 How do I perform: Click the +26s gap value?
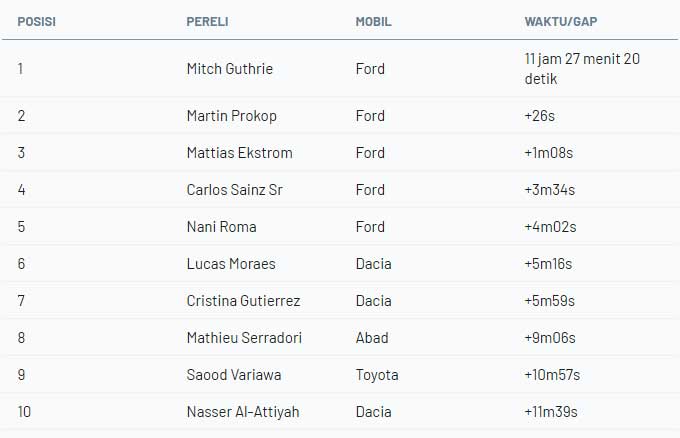(539, 116)
